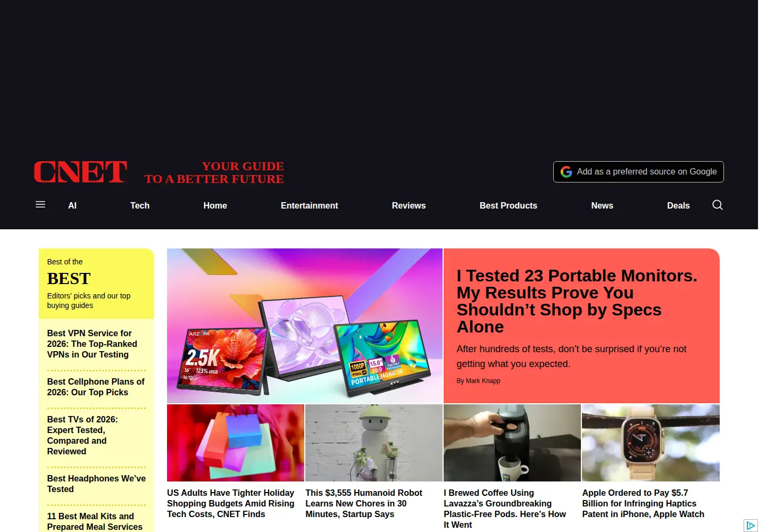Open the AI nav menu item
This screenshot has width=766, height=532.
[72, 205]
